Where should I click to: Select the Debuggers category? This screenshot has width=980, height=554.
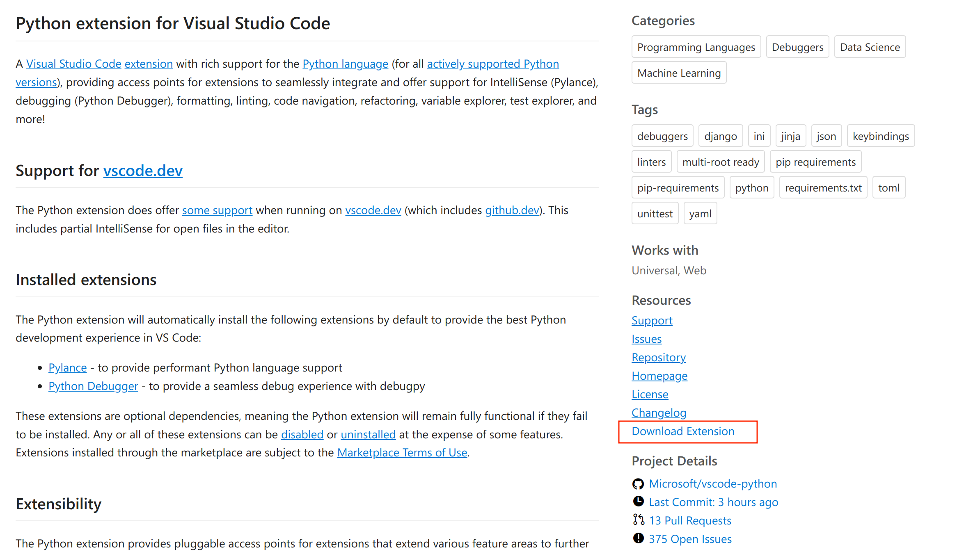797,47
